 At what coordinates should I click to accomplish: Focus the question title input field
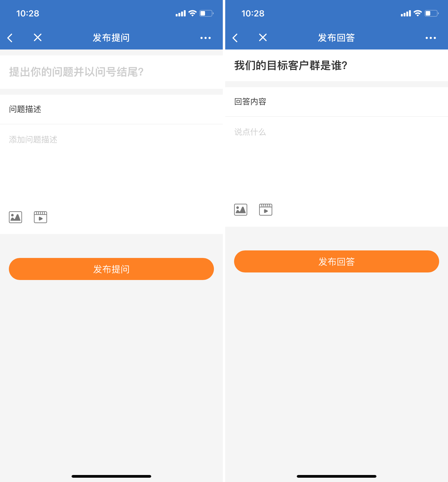tap(111, 72)
